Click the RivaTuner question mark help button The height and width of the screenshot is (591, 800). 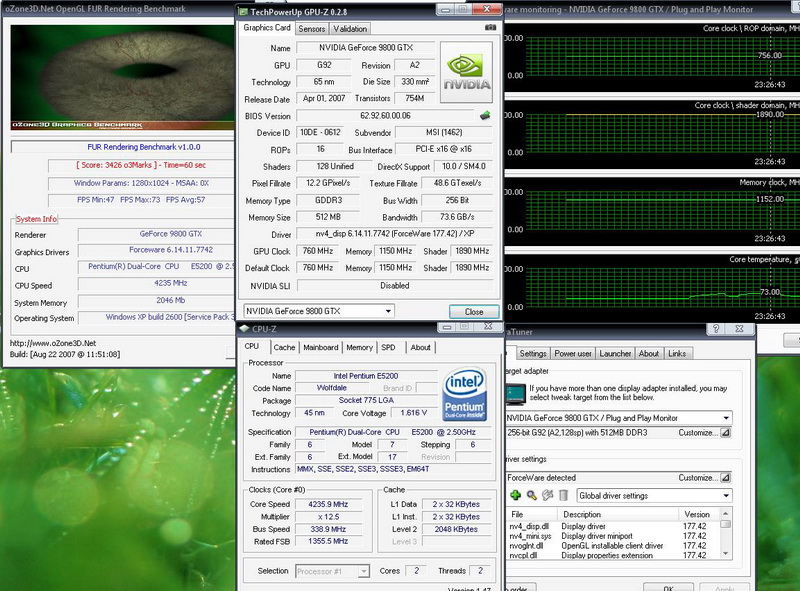pos(716,329)
